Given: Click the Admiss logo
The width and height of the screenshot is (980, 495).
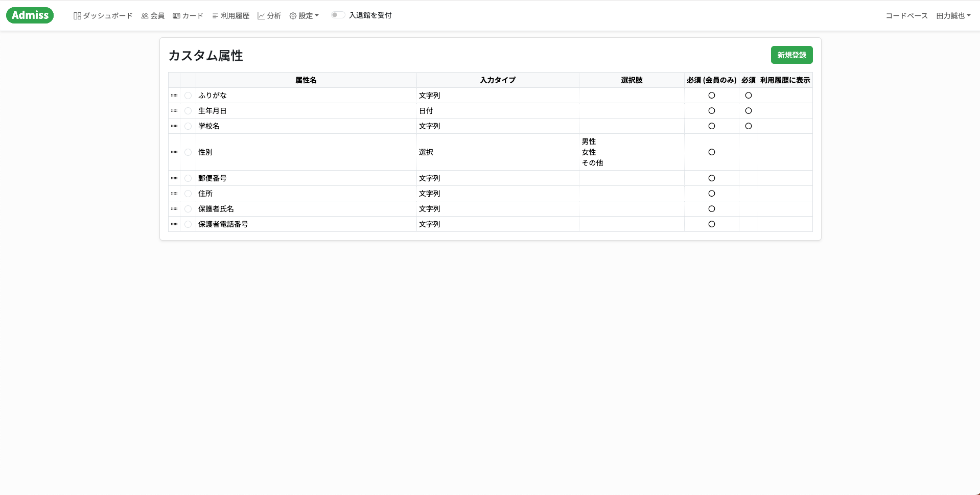Looking at the screenshot, I should [30, 15].
